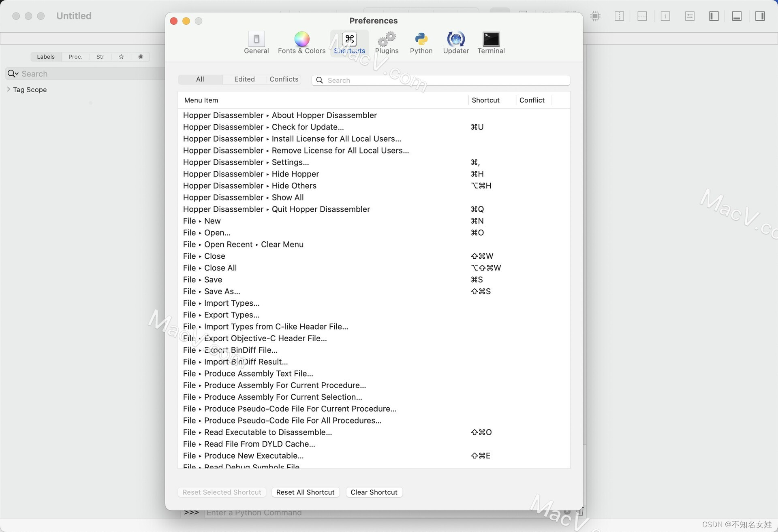Select the 'Hide Others' row
The image size is (778, 532).
374,186
